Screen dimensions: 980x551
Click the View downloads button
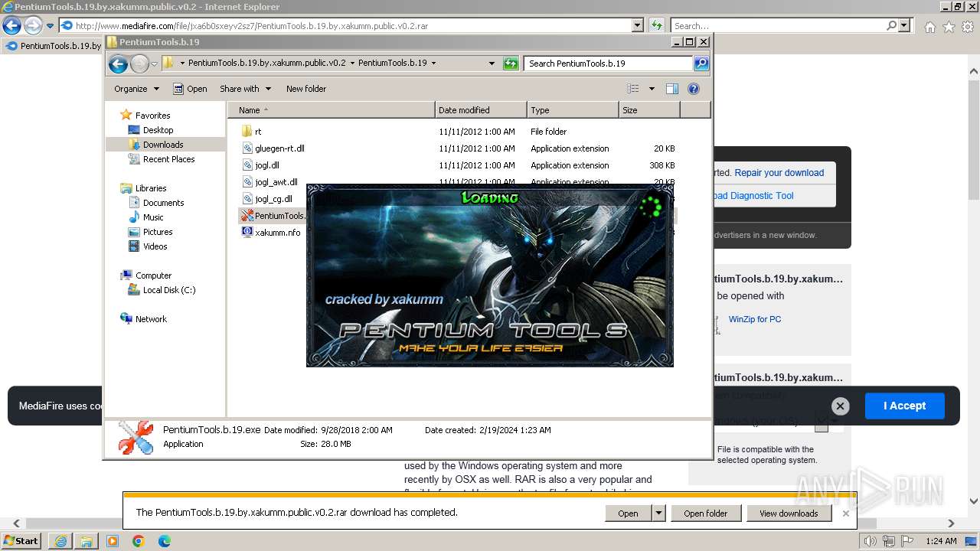coord(789,514)
